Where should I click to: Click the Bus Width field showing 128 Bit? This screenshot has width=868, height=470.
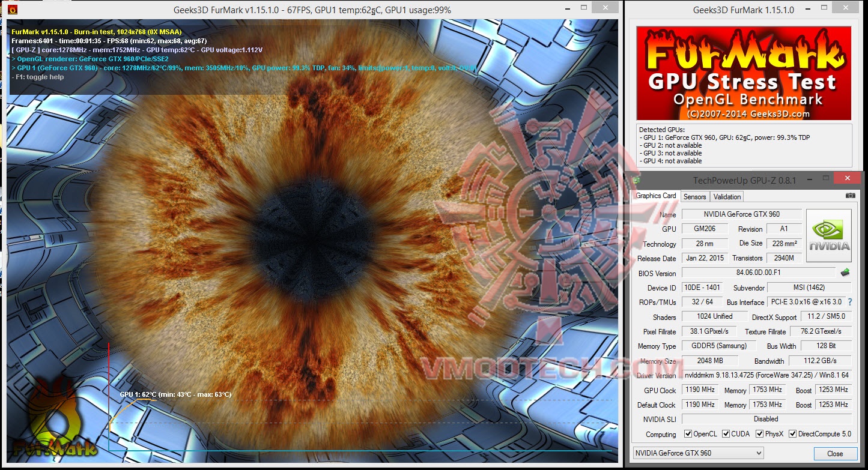click(x=826, y=346)
